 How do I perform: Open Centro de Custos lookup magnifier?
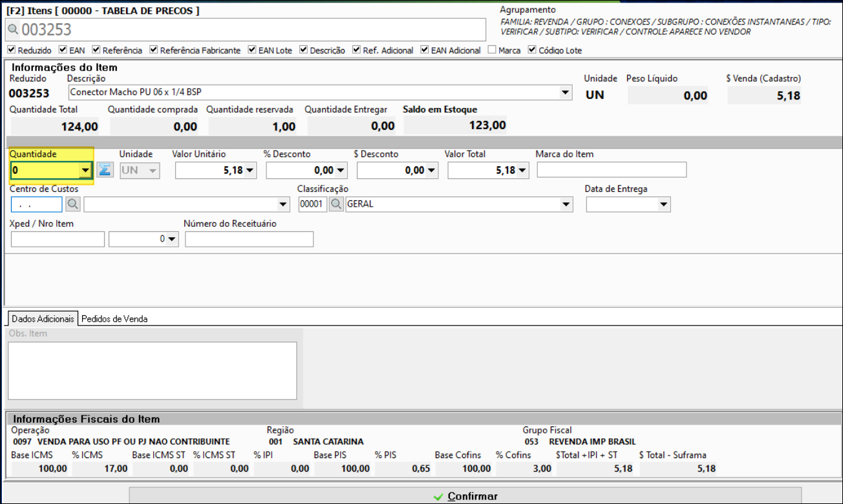pos(73,204)
